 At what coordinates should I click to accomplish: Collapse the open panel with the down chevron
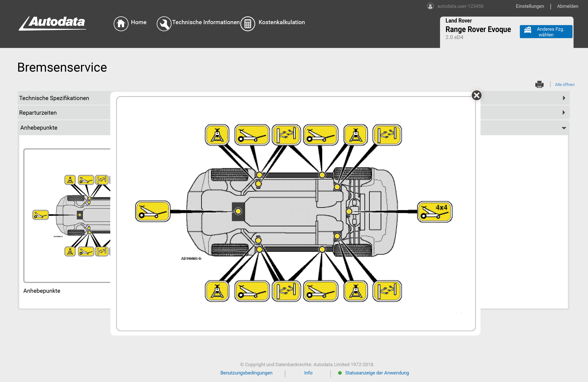pos(564,128)
